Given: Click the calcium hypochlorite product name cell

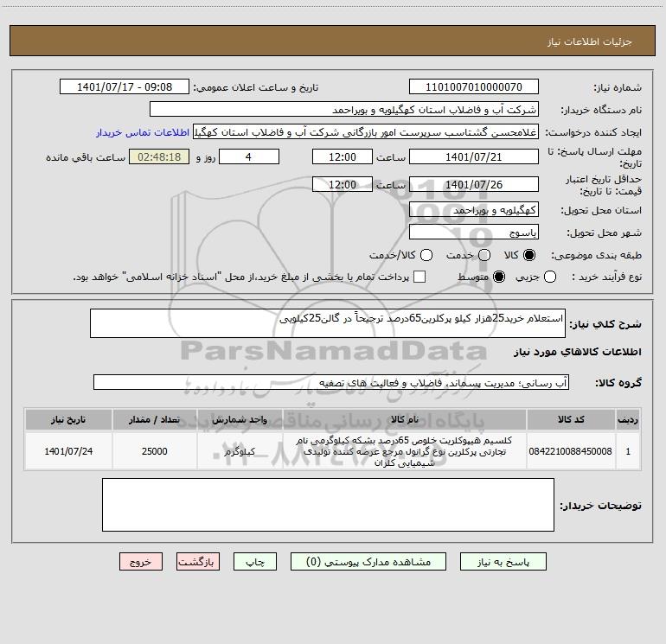Looking at the screenshot, I should [x=405, y=451].
